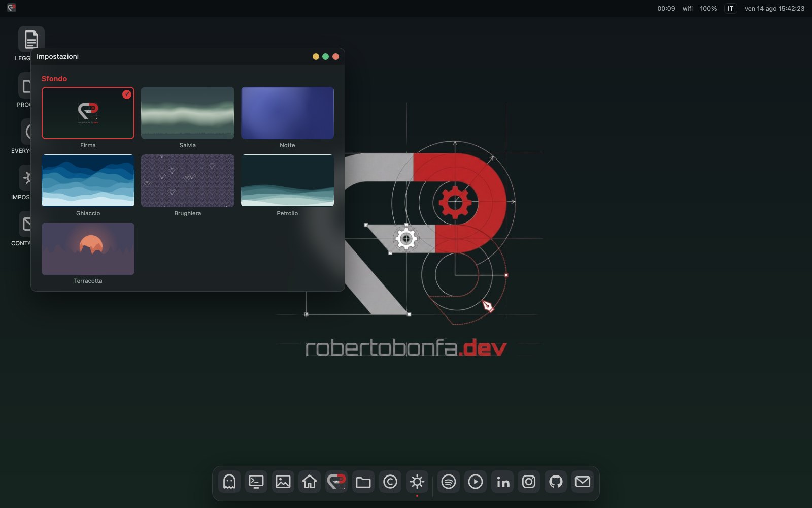Click the Sfondo section heading
Screen dimensions: 812x508
pyautogui.click(x=54, y=79)
